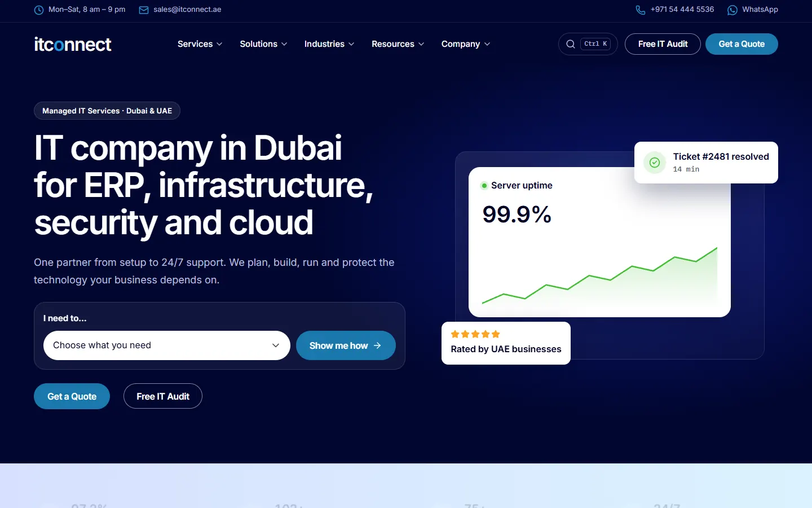Viewport: 812px width, 508px height.
Task: Click the green check icon on ticket card
Action: click(655, 163)
